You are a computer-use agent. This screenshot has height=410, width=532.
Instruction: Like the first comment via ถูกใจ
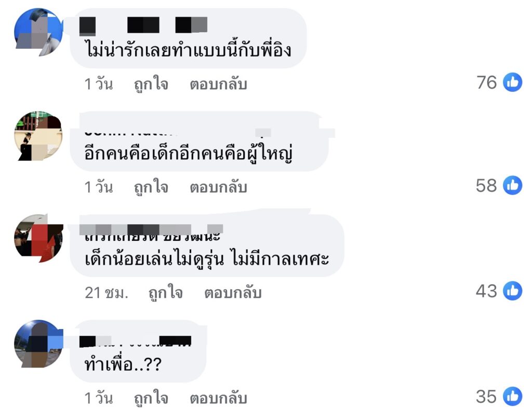click(x=151, y=84)
